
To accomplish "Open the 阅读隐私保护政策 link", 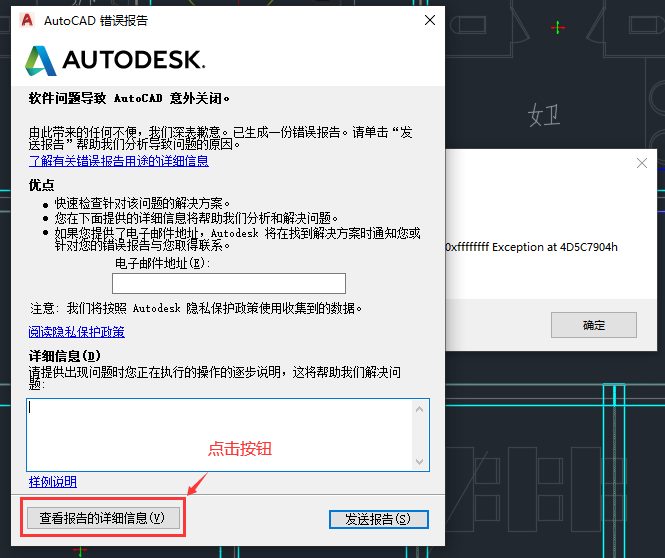I will tap(76, 332).
